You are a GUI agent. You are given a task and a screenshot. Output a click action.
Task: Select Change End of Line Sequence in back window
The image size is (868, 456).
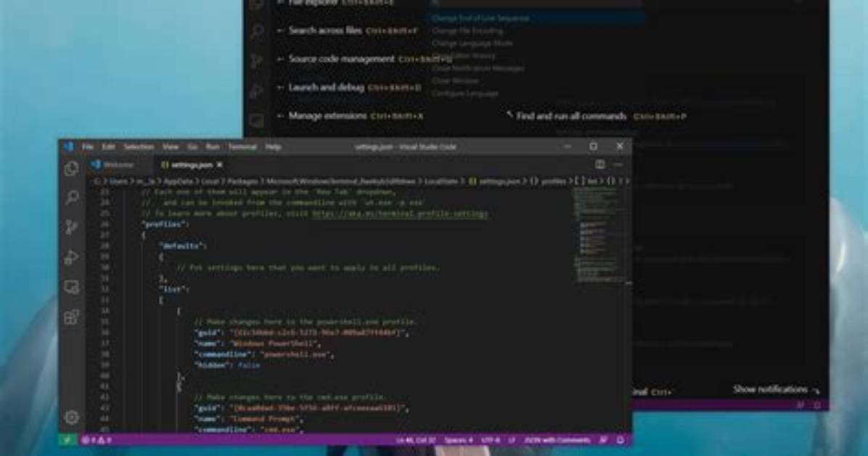click(535, 17)
